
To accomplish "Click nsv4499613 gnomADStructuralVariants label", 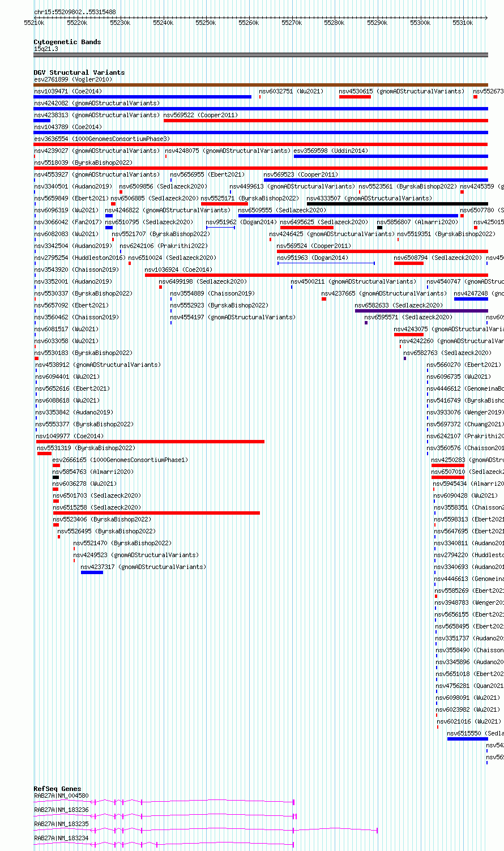I will click(292, 186).
